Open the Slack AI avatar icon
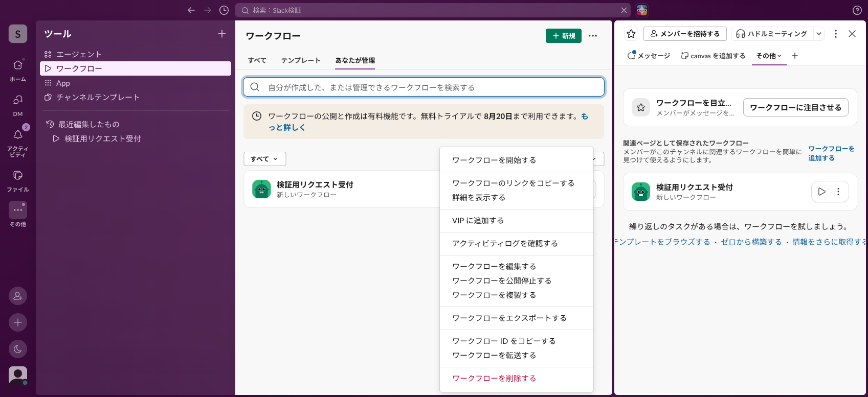868x397 pixels. [x=642, y=10]
